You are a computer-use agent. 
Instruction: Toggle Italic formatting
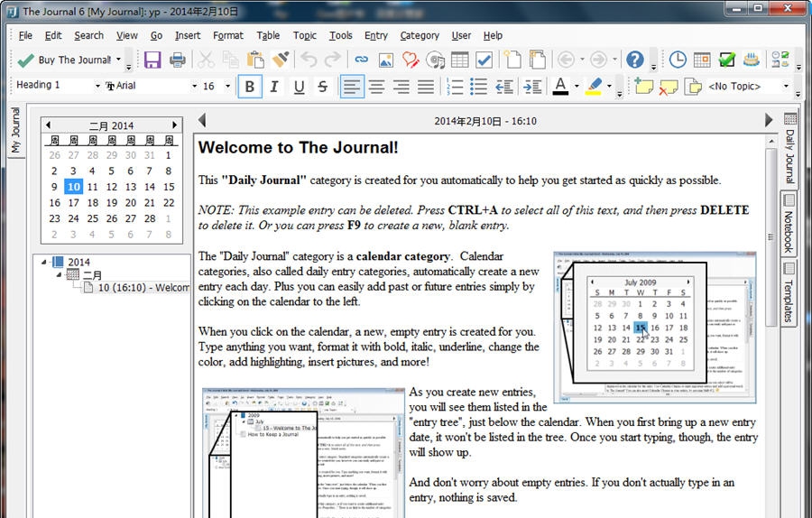[x=274, y=87]
